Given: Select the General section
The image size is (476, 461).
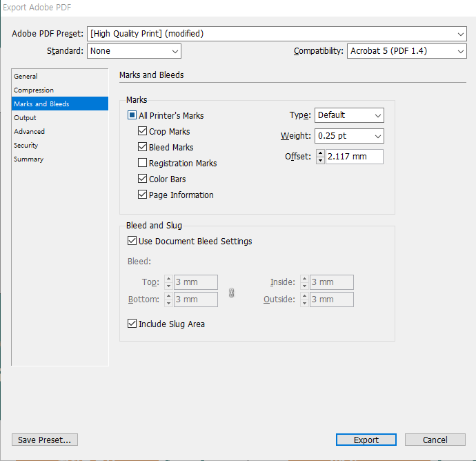Looking at the screenshot, I should click(60, 76).
